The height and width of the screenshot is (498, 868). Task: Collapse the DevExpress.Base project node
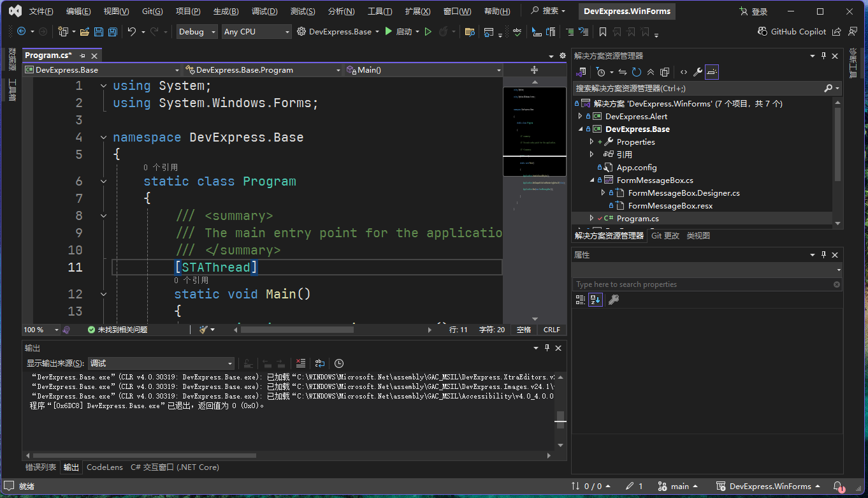coord(580,129)
